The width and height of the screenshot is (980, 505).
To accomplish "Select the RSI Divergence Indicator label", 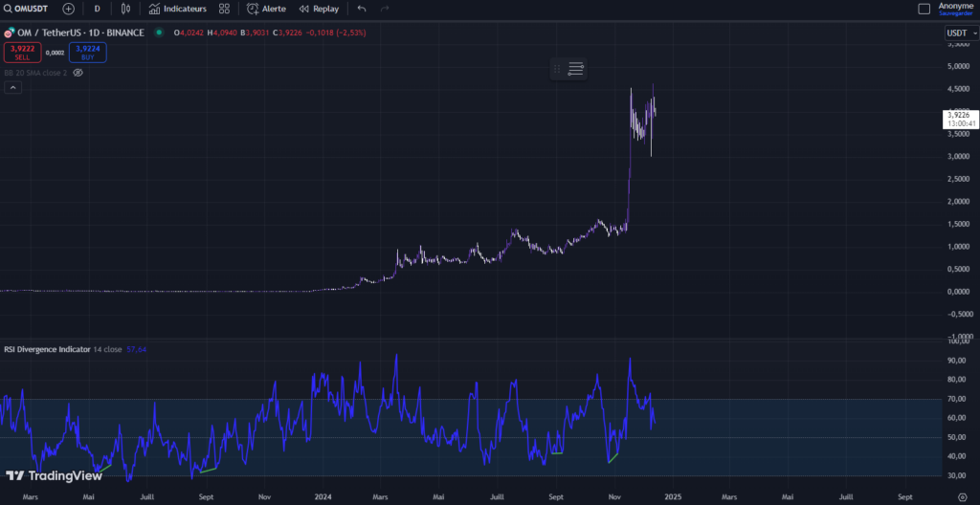I will point(45,349).
